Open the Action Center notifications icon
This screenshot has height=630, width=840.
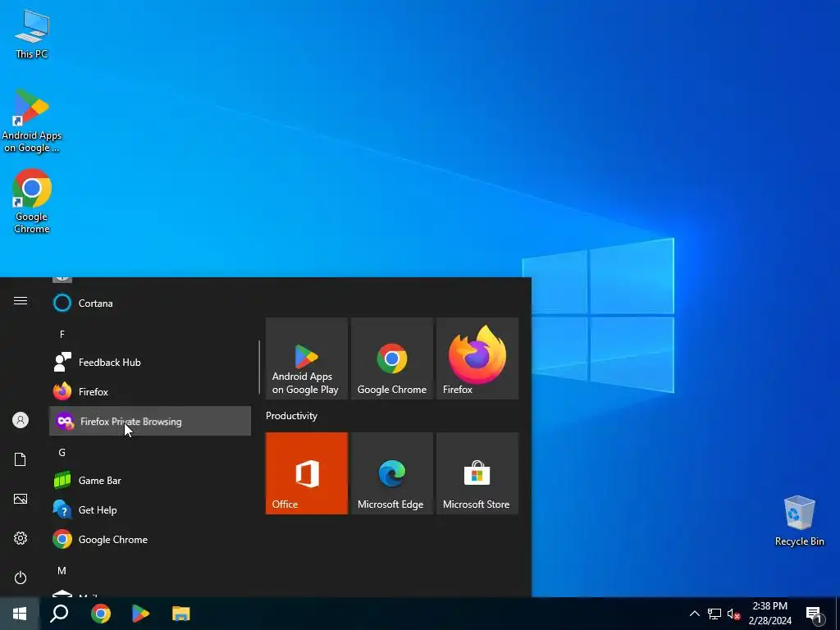coord(814,614)
